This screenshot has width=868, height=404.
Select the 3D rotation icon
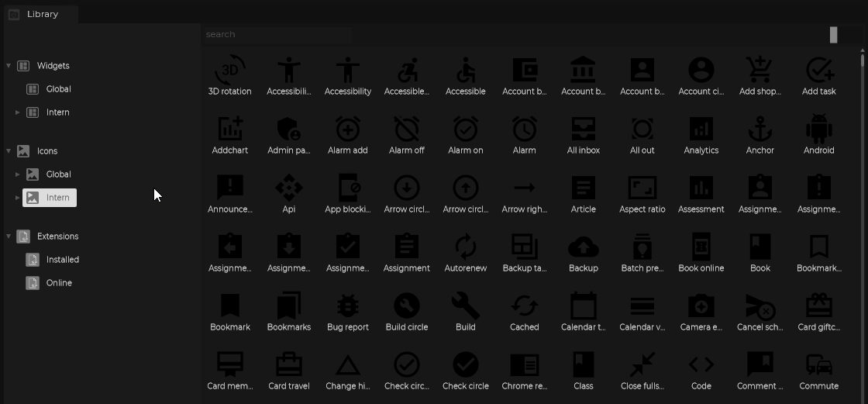point(230,71)
